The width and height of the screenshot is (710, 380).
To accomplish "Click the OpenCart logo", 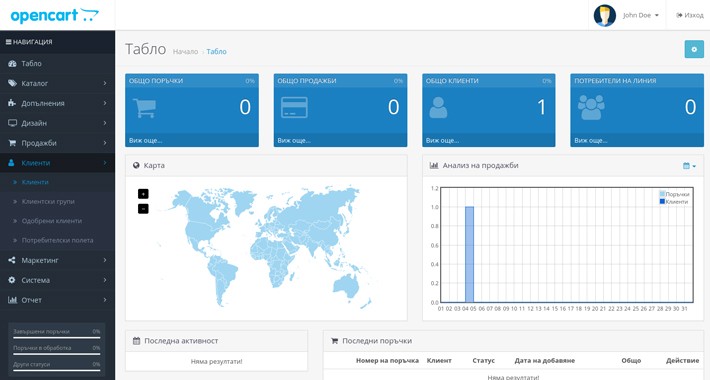I will 54,15.
